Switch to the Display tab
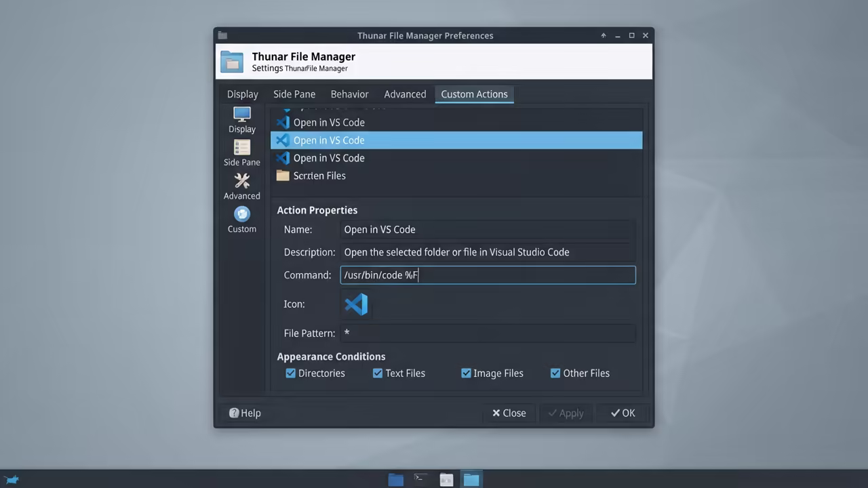The width and height of the screenshot is (868, 488). click(x=243, y=94)
